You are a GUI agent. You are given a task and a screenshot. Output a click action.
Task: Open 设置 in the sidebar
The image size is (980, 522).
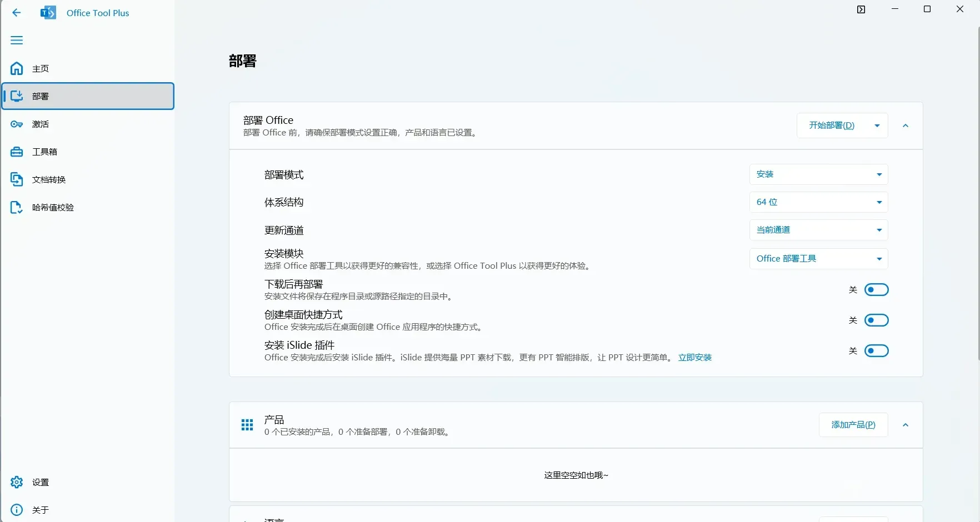[x=88, y=482]
